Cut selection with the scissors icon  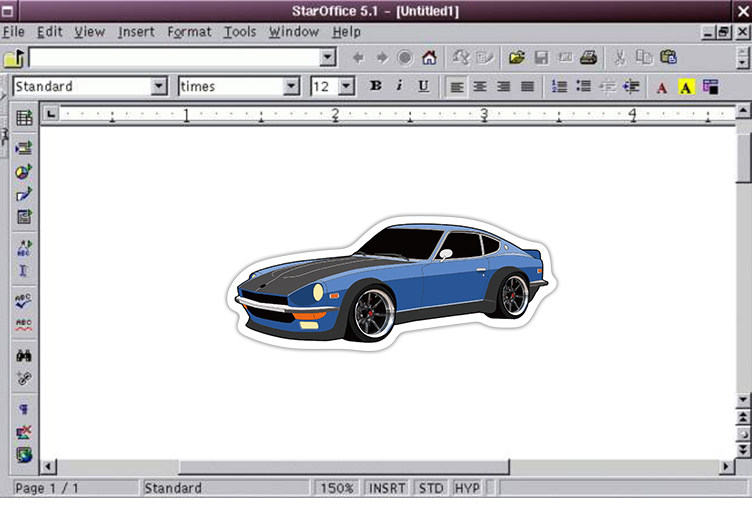coord(620,58)
